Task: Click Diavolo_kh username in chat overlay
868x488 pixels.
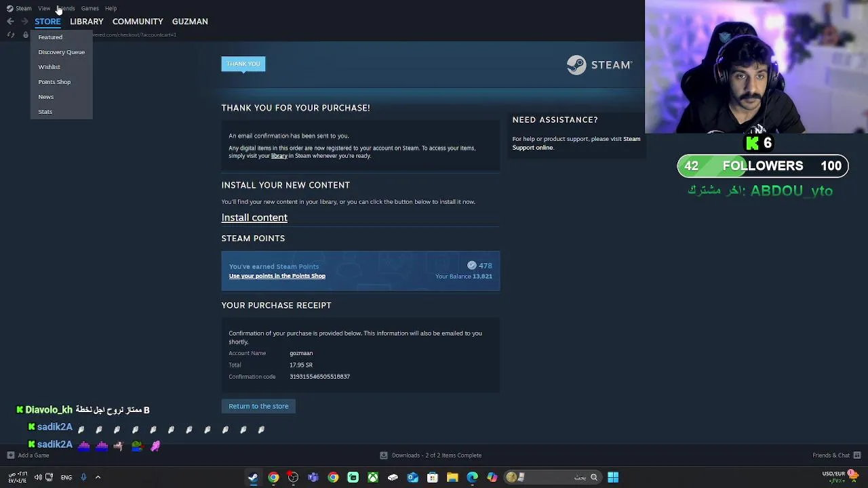Action: tap(49, 410)
